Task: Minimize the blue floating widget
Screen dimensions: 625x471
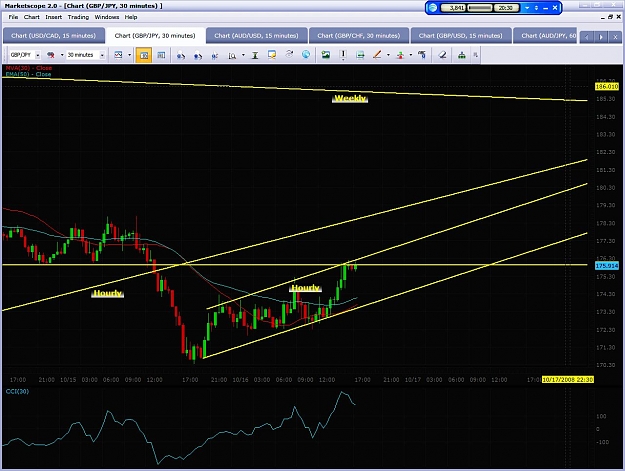Action: [545, 8]
